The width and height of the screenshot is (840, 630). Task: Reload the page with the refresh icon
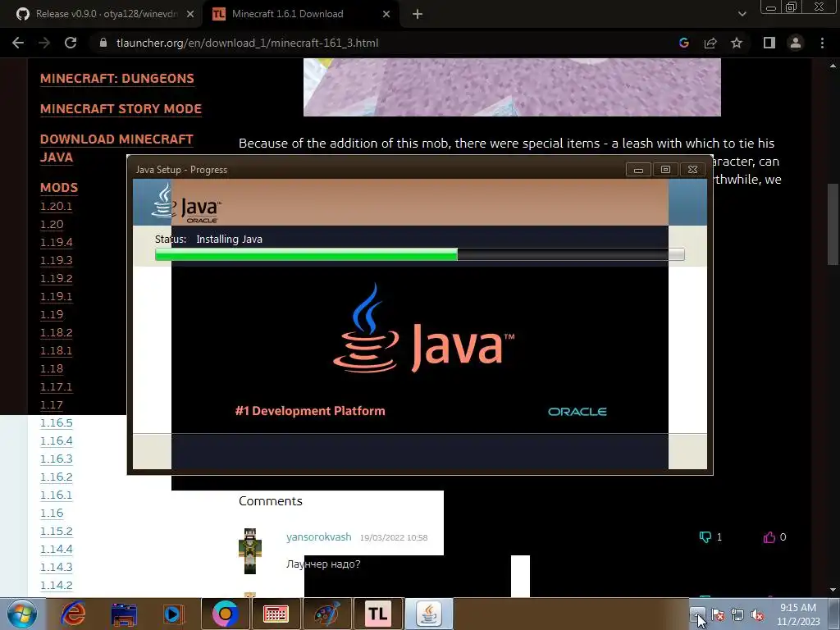pyautogui.click(x=71, y=43)
